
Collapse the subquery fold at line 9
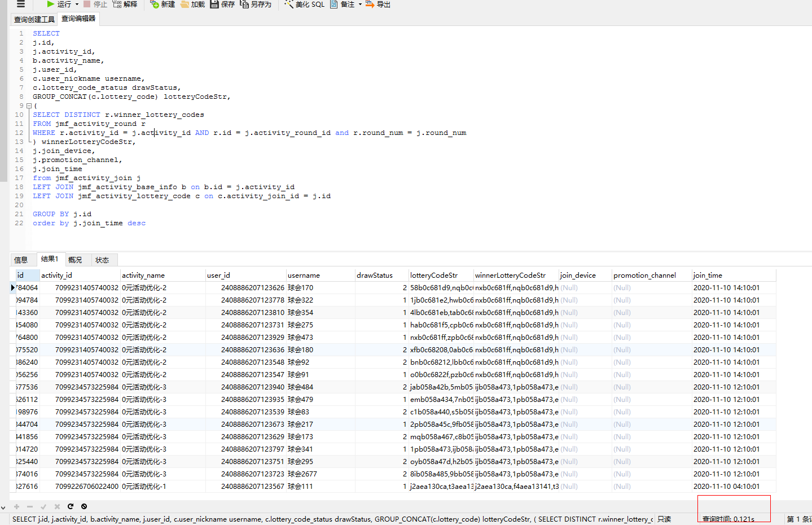[29, 106]
